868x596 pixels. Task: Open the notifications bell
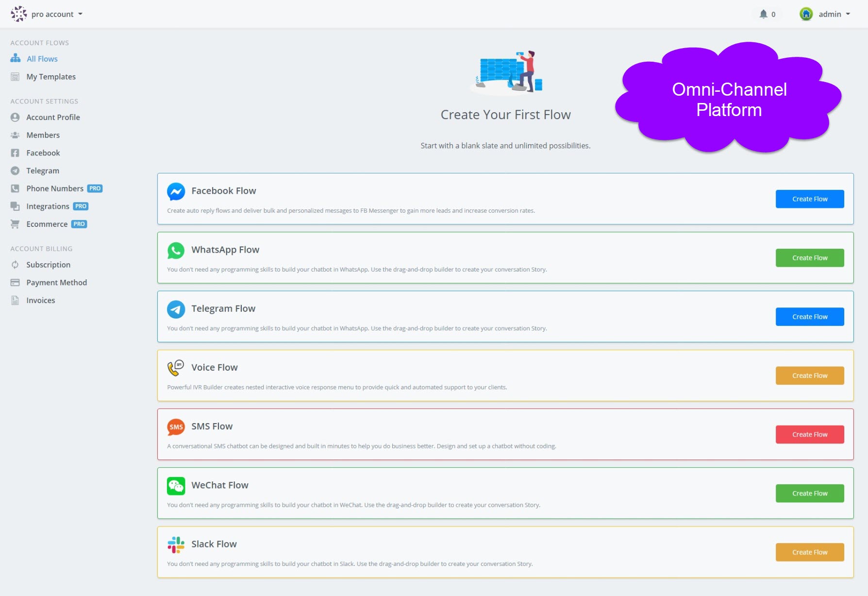click(767, 14)
